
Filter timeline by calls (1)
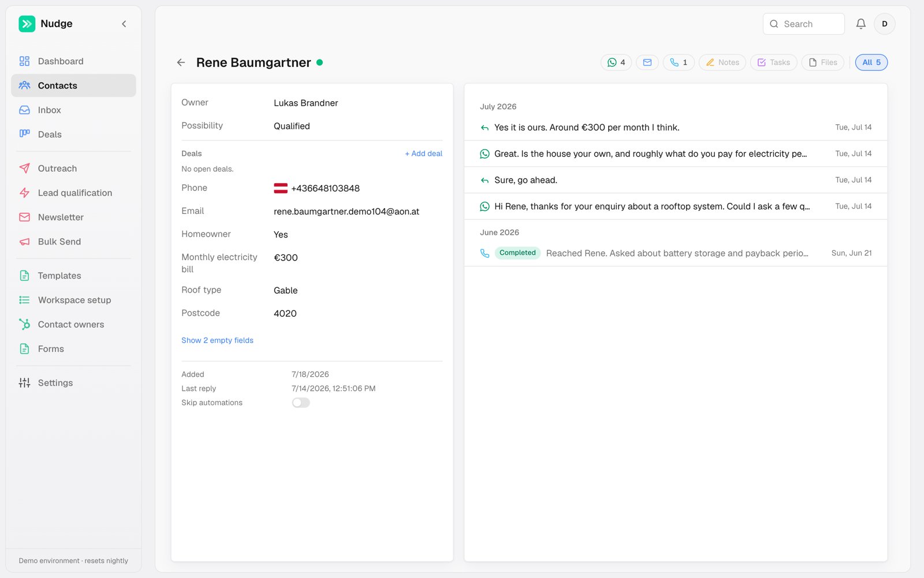(679, 62)
